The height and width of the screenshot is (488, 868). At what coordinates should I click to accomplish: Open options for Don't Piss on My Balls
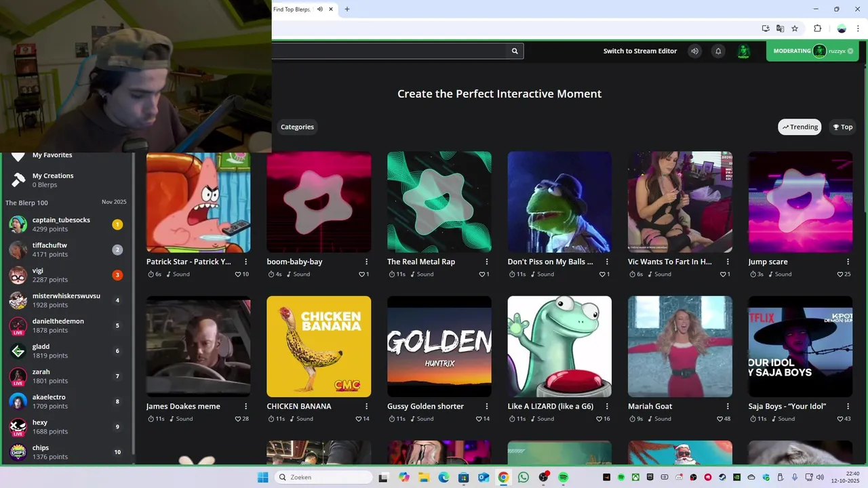[608, 262]
